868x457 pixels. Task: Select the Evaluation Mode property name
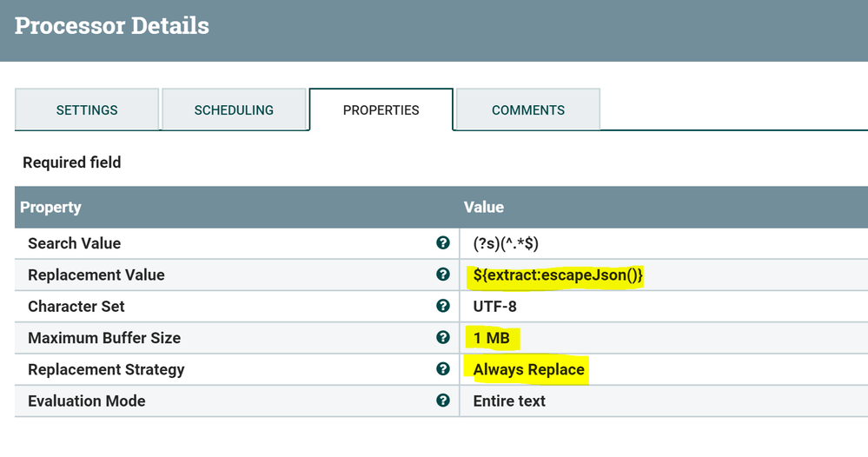click(x=87, y=401)
